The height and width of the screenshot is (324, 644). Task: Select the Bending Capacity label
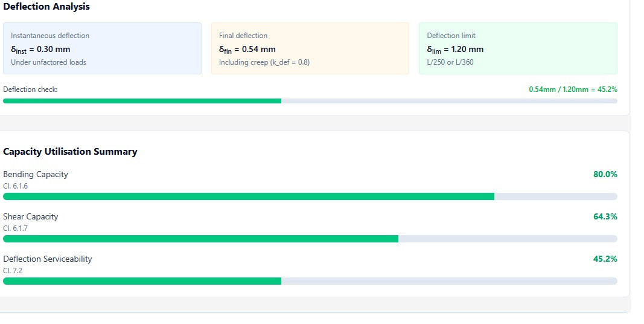pos(36,174)
